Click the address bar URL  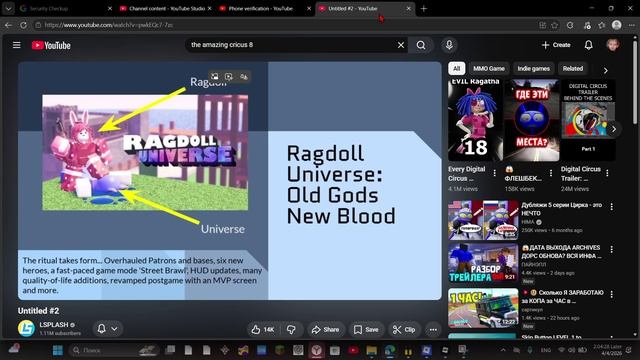click(108, 25)
